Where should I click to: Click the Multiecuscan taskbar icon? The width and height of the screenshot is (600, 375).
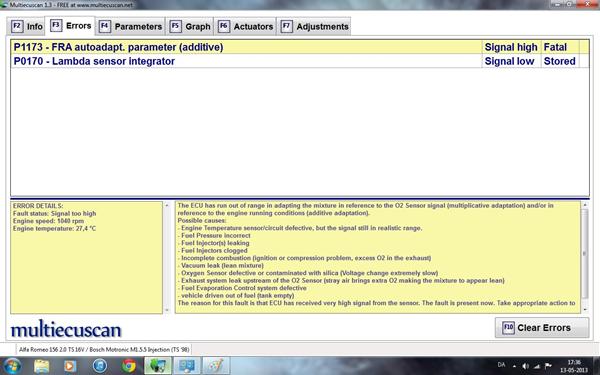tap(158, 366)
